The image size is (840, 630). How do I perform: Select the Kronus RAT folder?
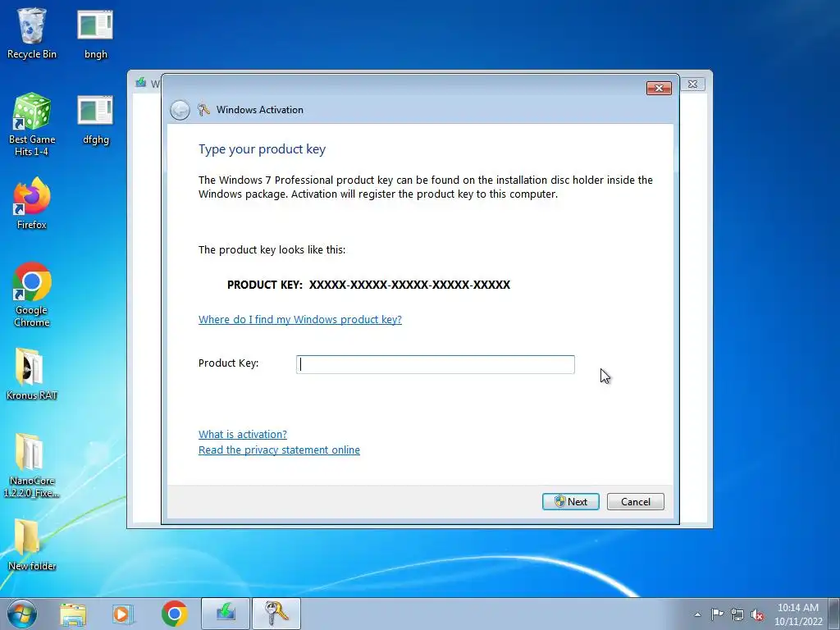(32, 374)
